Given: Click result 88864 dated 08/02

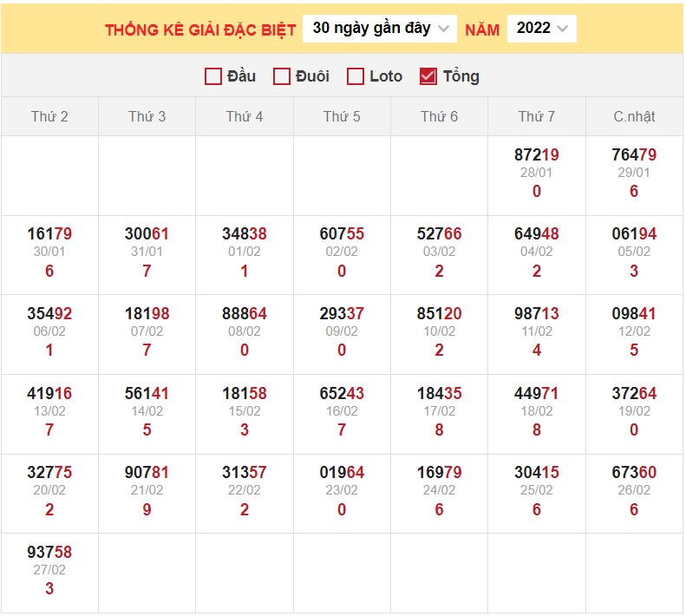Looking at the screenshot, I should click(x=245, y=314).
